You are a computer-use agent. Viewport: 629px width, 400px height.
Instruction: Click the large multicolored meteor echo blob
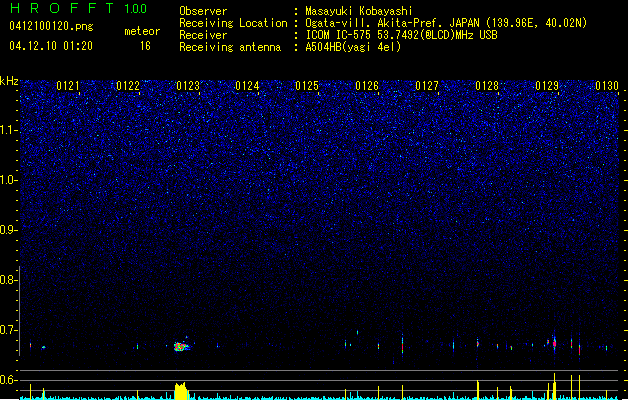(182, 346)
